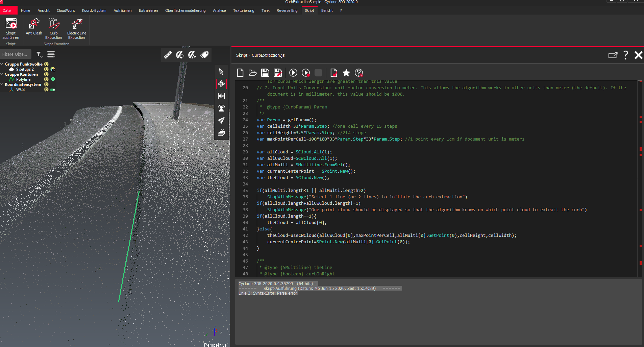
Task: Switch the WCS green toggle
Action: (53, 90)
